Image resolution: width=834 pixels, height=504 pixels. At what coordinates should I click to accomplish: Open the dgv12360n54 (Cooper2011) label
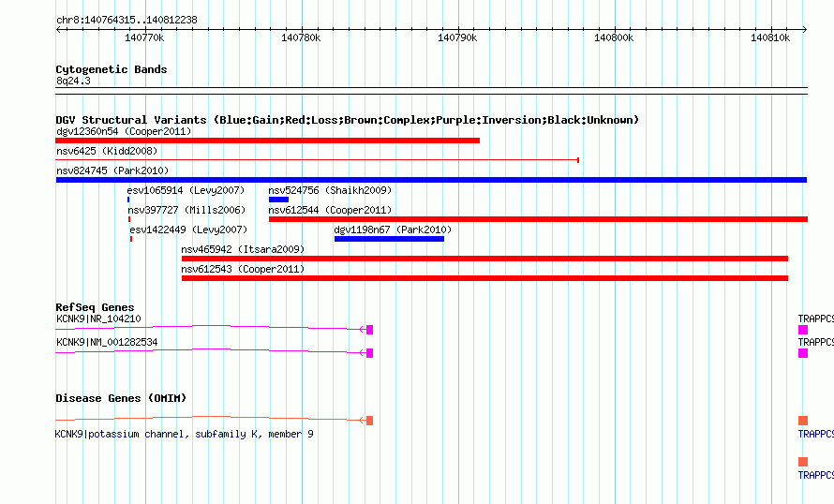124,131
